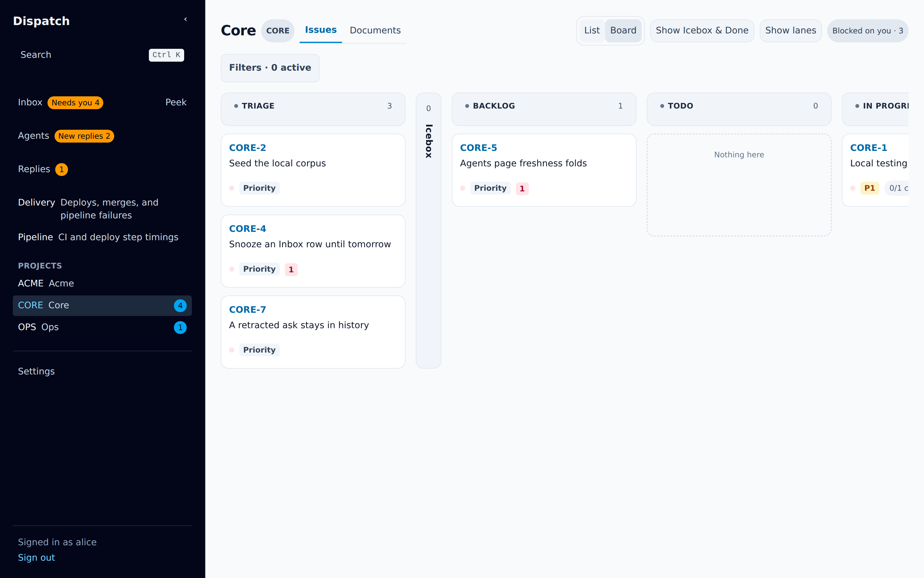924x578 pixels.
Task: Set Priority on CORE-2 card
Action: point(259,188)
